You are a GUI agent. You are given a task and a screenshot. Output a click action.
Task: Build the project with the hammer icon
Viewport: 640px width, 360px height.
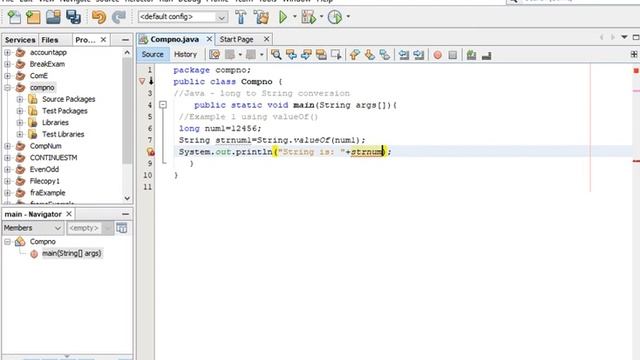pyautogui.click(x=241, y=17)
